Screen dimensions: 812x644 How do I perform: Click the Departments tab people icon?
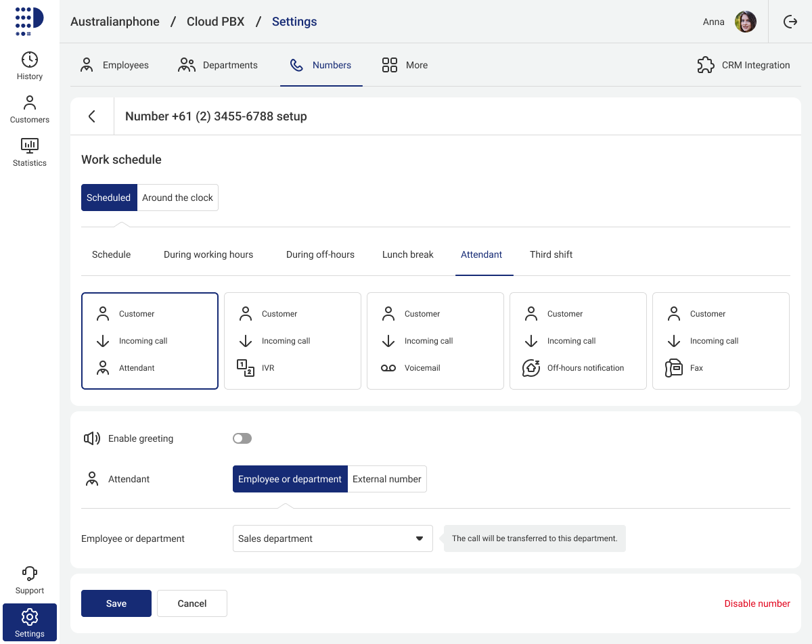coord(187,65)
